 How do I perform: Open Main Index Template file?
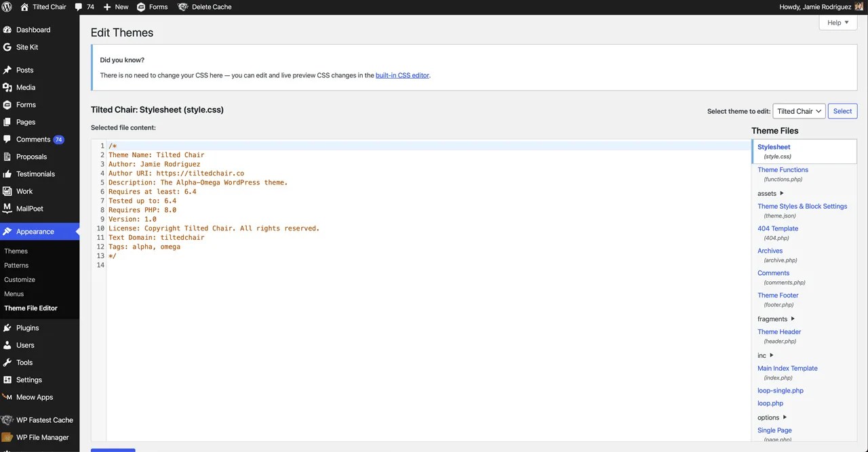[787, 369]
